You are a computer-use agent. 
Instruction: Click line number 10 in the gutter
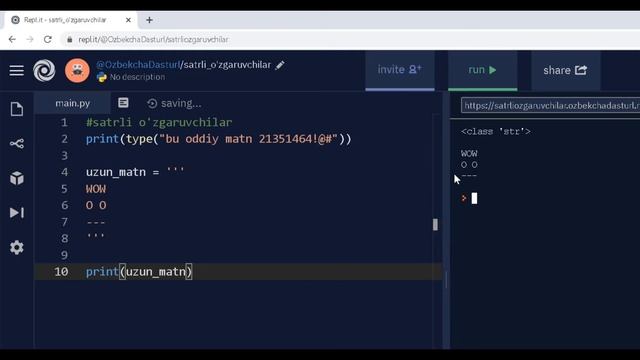pos(61,272)
